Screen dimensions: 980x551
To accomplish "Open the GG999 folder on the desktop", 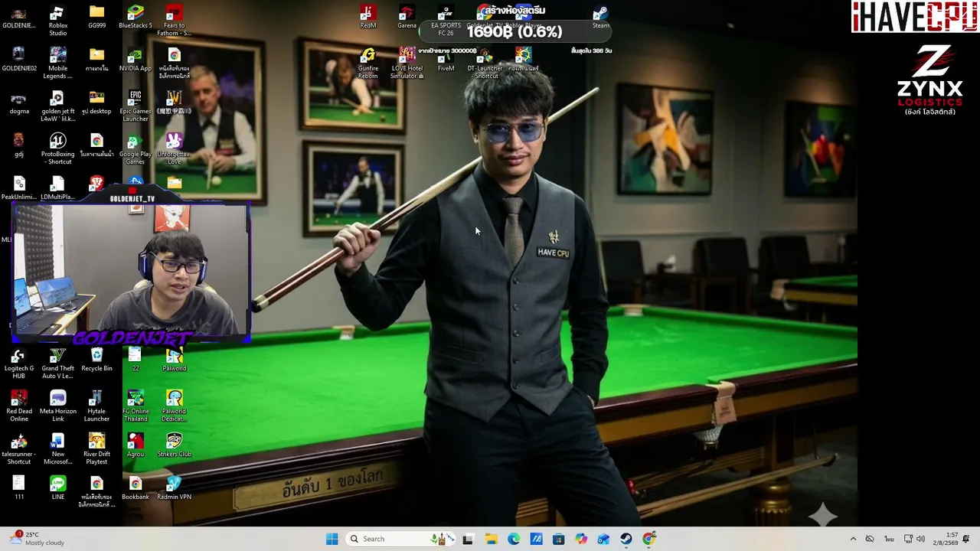I will coord(96,17).
